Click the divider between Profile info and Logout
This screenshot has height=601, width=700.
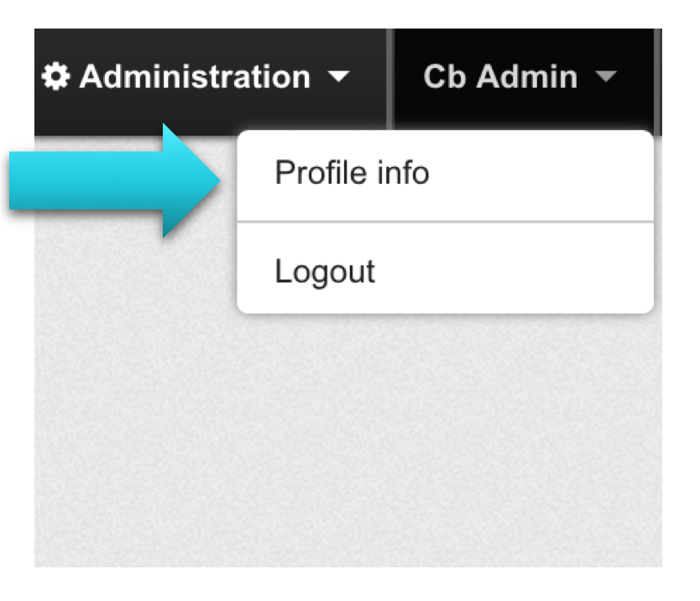tap(445, 222)
